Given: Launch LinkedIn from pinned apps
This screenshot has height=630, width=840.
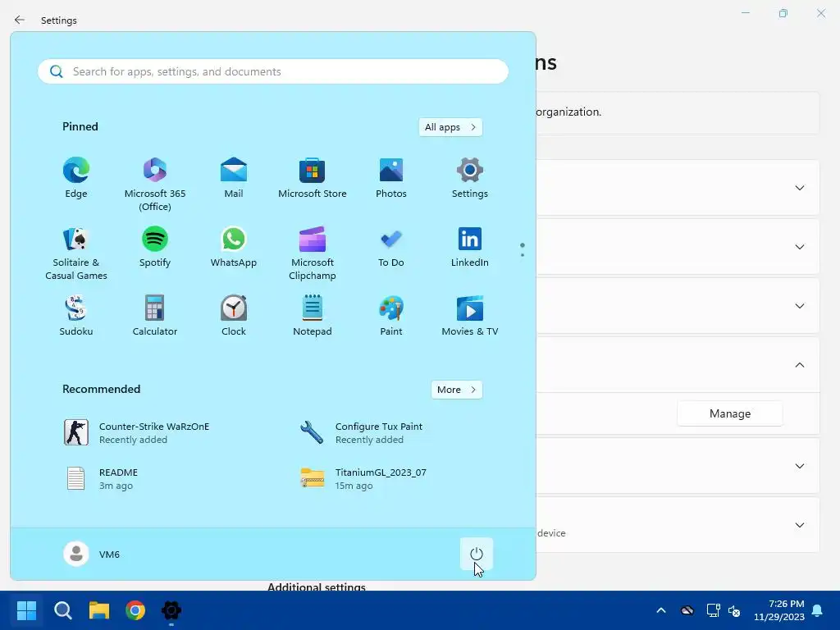Looking at the screenshot, I should pos(470,247).
